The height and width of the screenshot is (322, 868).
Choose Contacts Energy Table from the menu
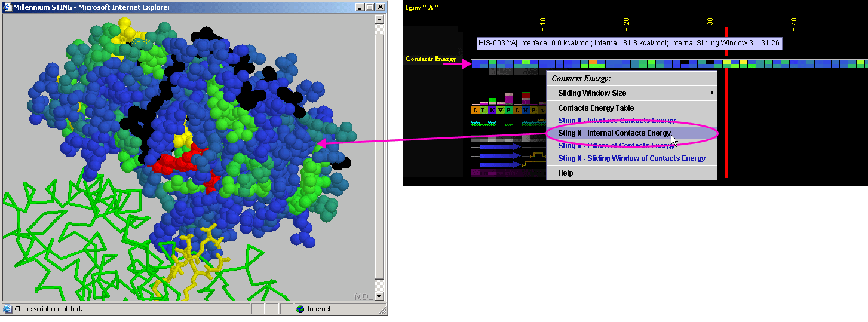pos(632,108)
